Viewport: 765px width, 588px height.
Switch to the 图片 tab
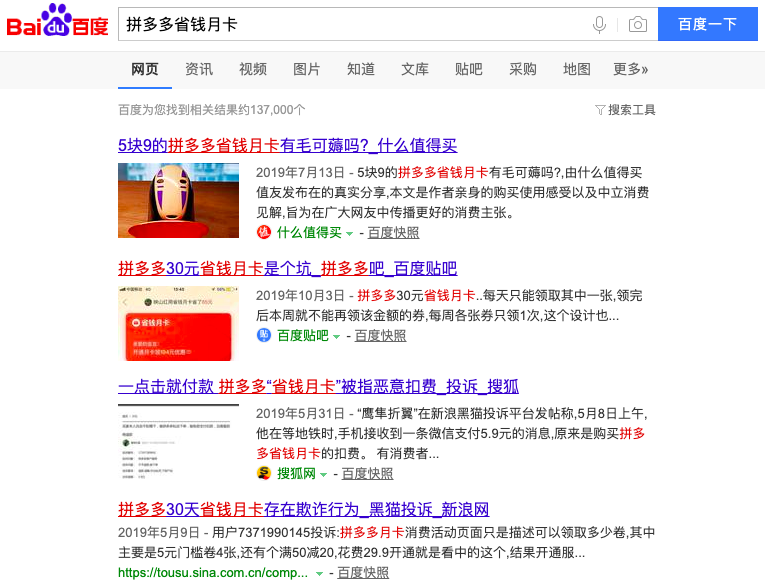[x=307, y=69]
